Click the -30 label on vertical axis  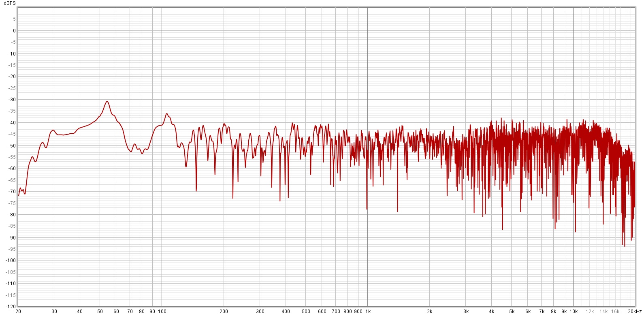pos(12,100)
